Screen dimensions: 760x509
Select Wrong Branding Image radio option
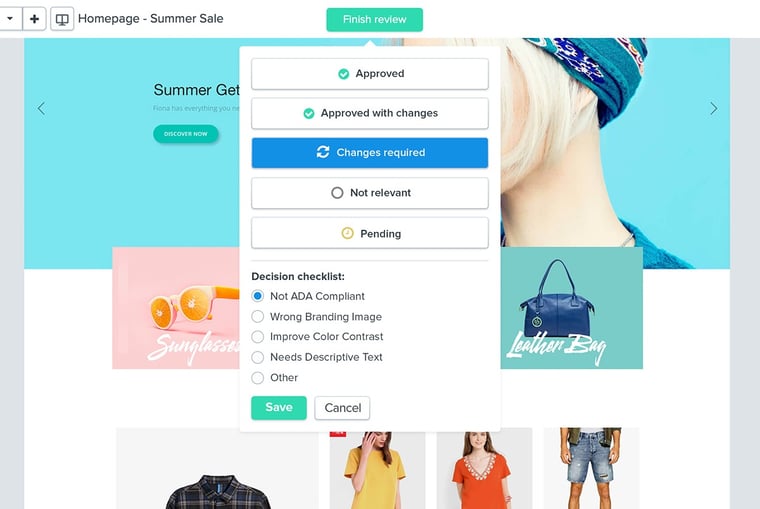point(257,317)
